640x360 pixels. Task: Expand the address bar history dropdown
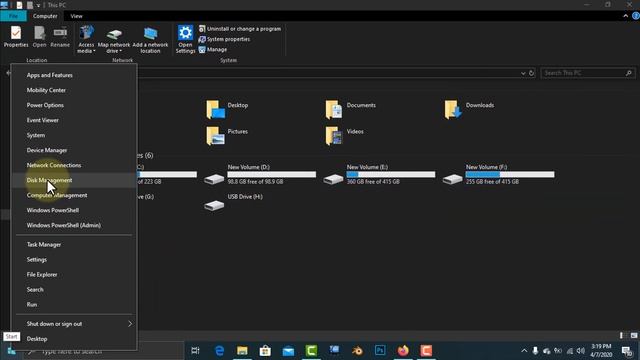click(x=523, y=73)
